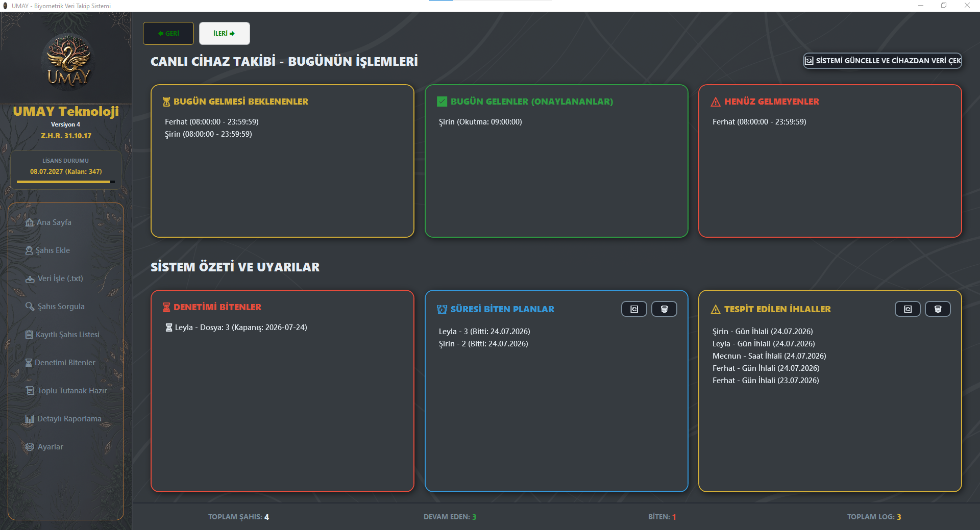980x530 pixels.
Task: Select Şirin - 2 (Bitti: 24.07.2026)
Action: tap(483, 344)
